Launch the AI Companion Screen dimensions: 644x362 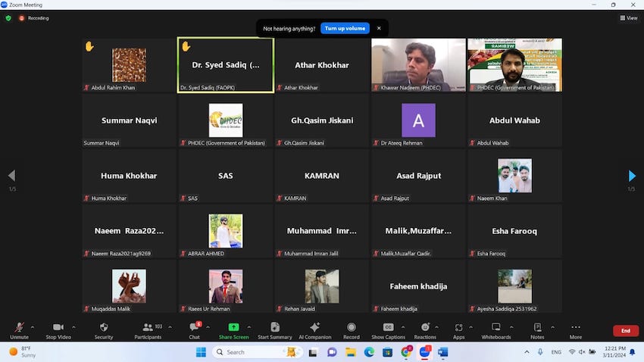(315, 329)
